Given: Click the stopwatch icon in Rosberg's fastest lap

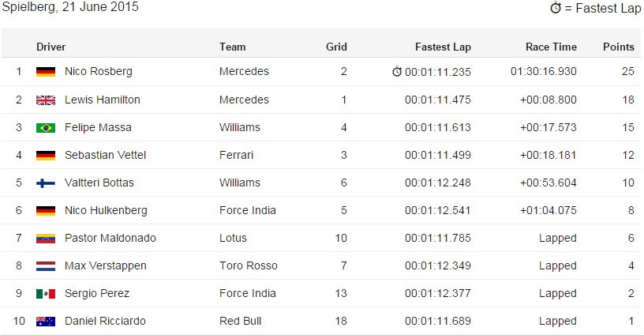Looking at the screenshot, I should coord(397,72).
